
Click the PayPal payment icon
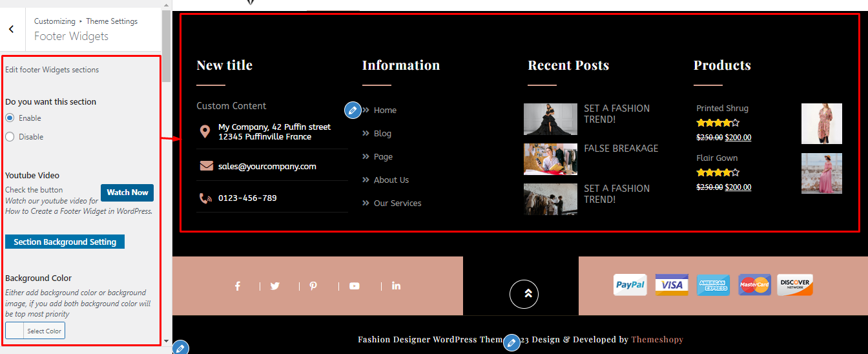click(630, 285)
